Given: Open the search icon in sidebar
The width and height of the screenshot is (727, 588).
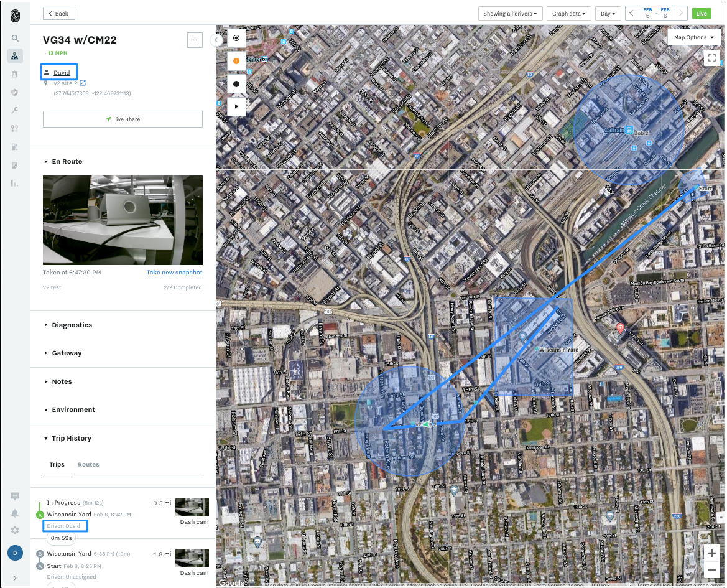Looking at the screenshot, I should coord(15,38).
